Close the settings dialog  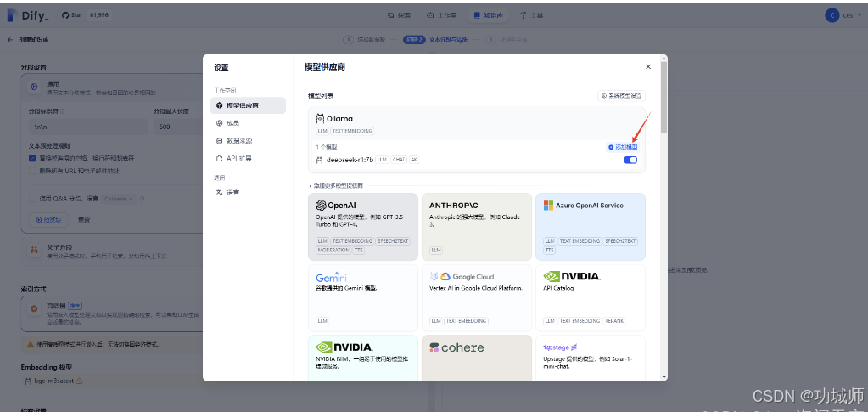pyautogui.click(x=648, y=66)
